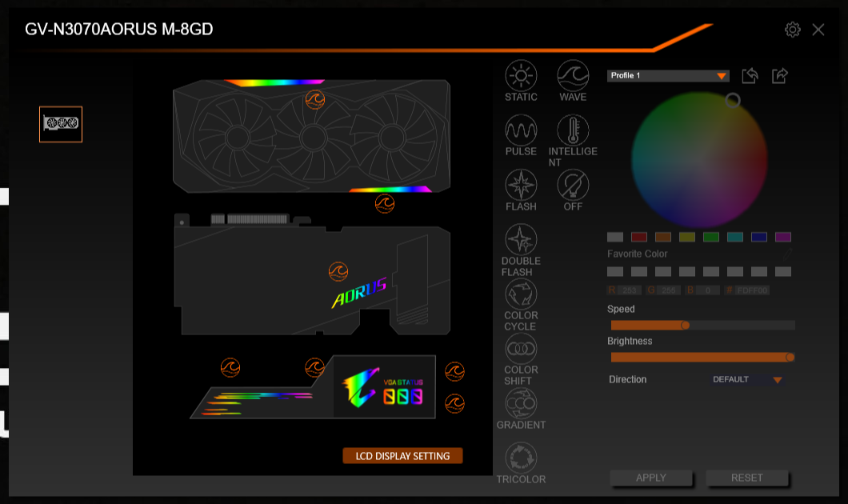Select the COLOR CYCLE effect
This screenshot has width=848, height=504.
click(521, 294)
